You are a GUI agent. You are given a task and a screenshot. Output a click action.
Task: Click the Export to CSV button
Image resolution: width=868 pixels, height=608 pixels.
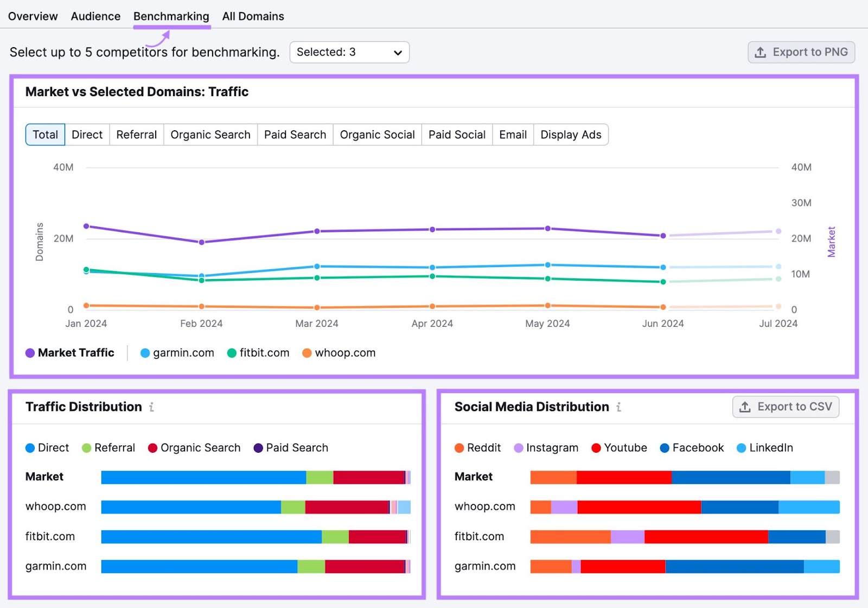(786, 407)
